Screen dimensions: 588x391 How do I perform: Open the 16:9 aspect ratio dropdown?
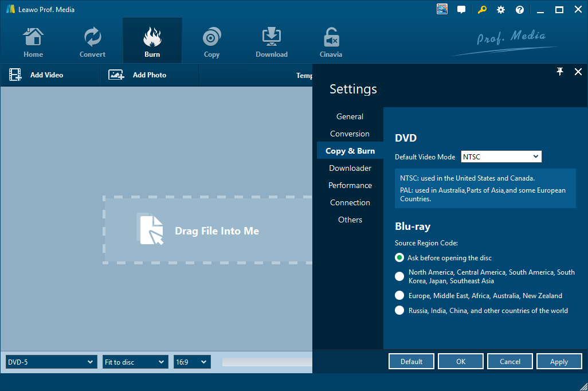[192, 362]
